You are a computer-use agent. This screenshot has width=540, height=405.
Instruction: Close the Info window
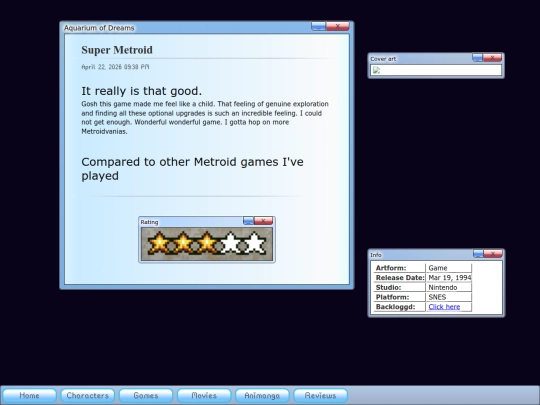pyautogui.click(x=493, y=254)
